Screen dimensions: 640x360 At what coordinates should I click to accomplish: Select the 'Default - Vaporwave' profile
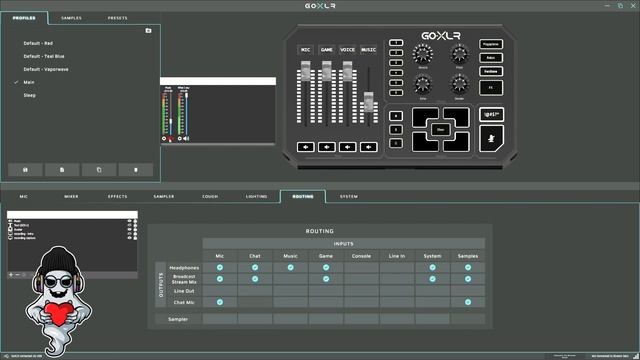[46, 69]
